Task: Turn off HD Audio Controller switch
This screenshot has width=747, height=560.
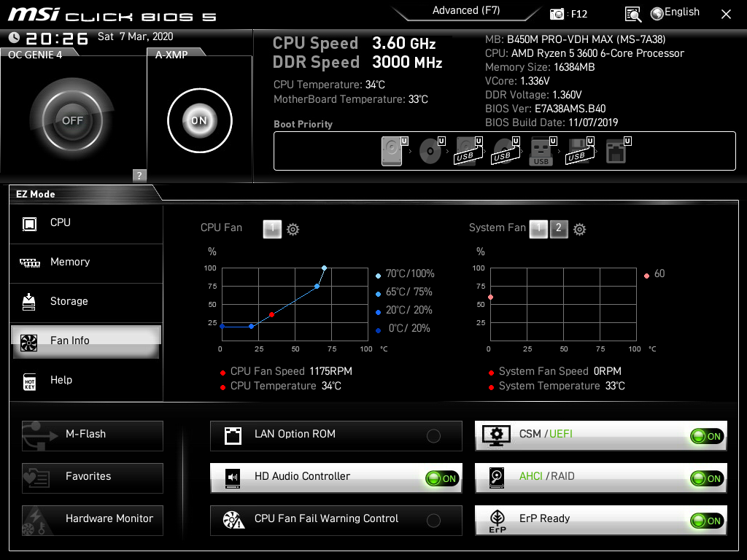Action: tap(442, 478)
